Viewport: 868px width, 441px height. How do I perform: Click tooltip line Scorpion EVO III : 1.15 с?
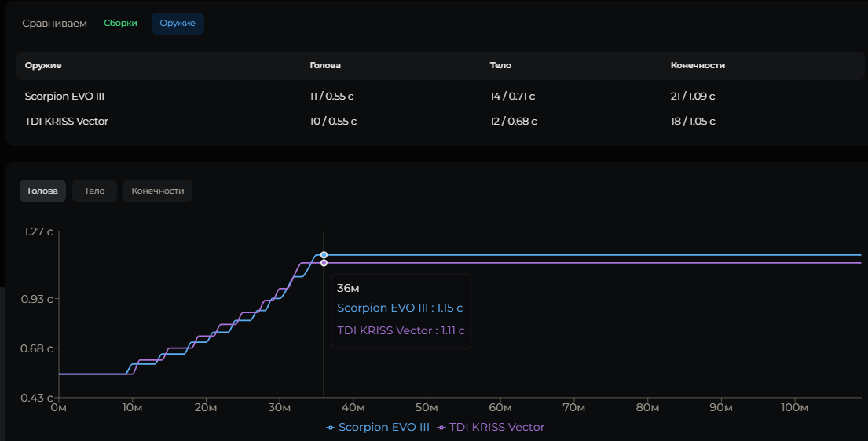pos(400,308)
